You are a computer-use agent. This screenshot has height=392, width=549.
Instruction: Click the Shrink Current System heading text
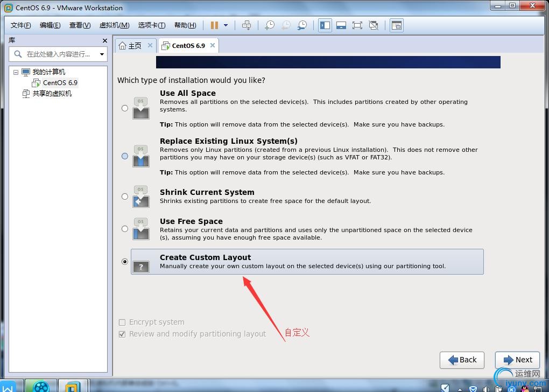pyautogui.click(x=207, y=192)
